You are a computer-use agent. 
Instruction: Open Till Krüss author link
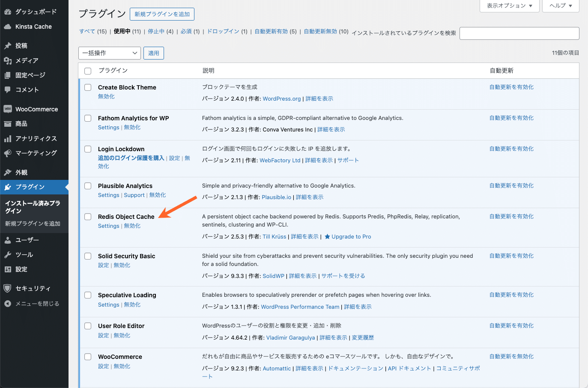(x=275, y=236)
